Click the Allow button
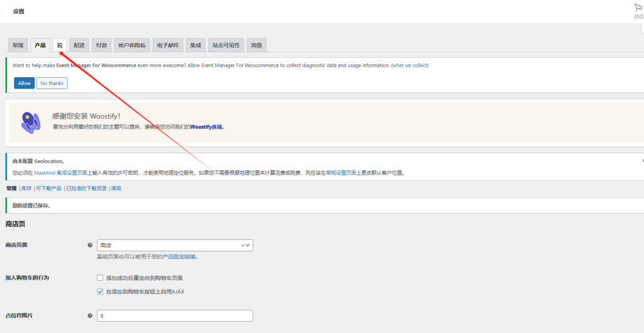This screenshot has height=333, width=644. coord(25,83)
